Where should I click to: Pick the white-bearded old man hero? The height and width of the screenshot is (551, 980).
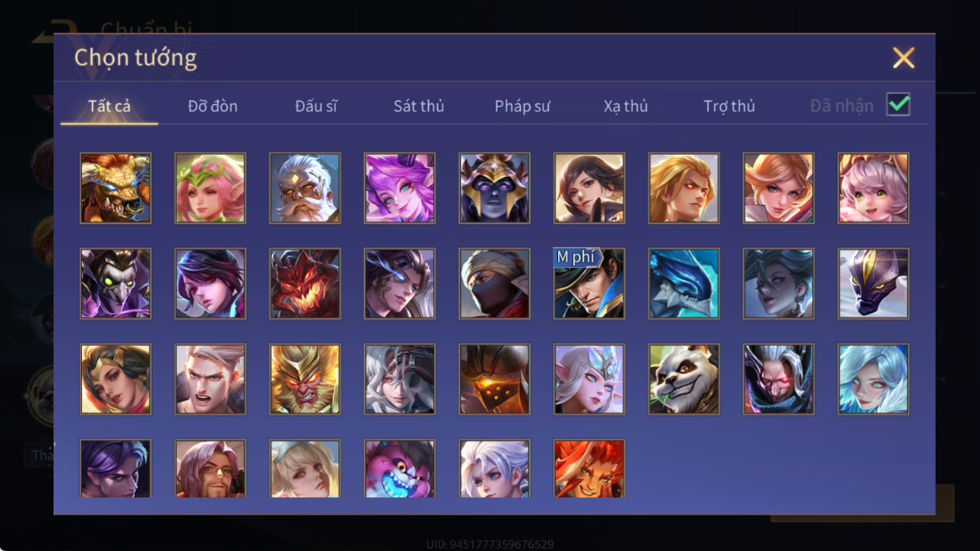click(305, 188)
